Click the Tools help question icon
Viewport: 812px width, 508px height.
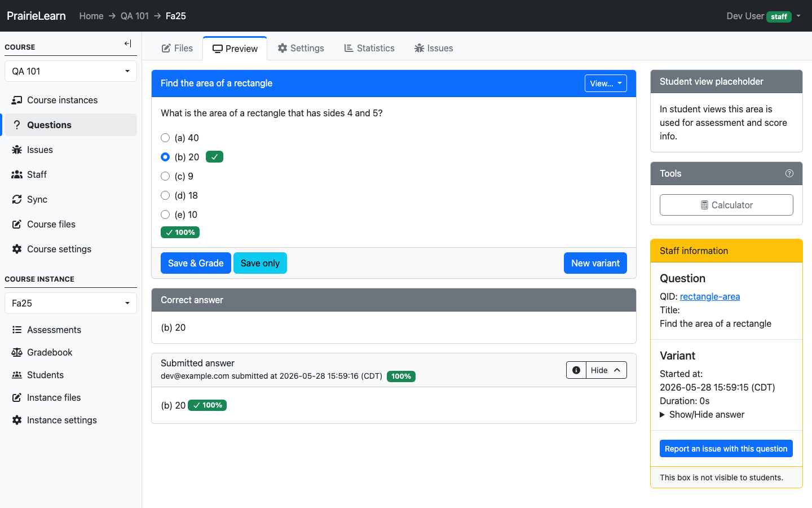pyautogui.click(x=789, y=173)
